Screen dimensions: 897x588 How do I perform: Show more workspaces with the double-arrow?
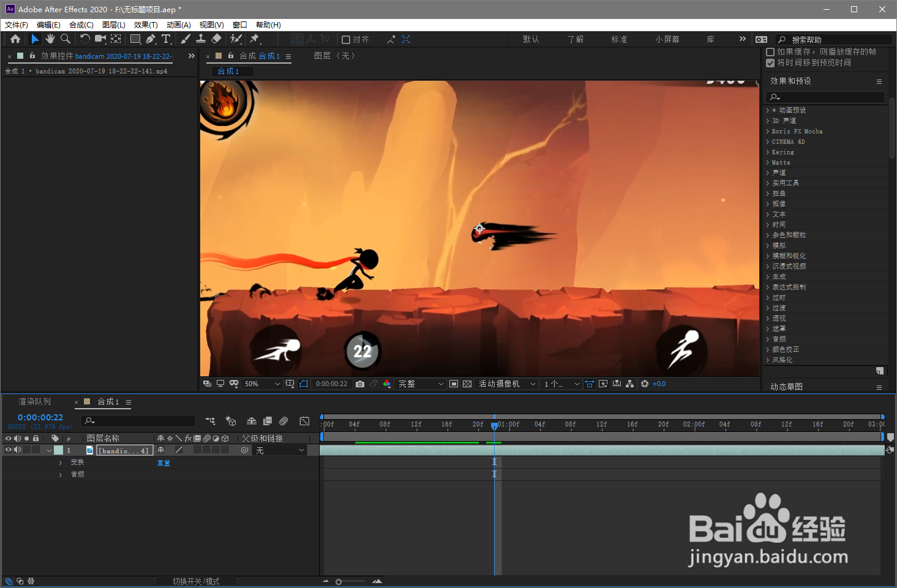click(x=743, y=39)
